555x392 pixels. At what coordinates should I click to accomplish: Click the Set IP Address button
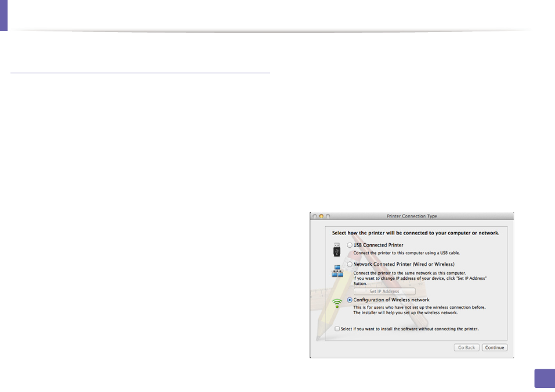click(385, 291)
